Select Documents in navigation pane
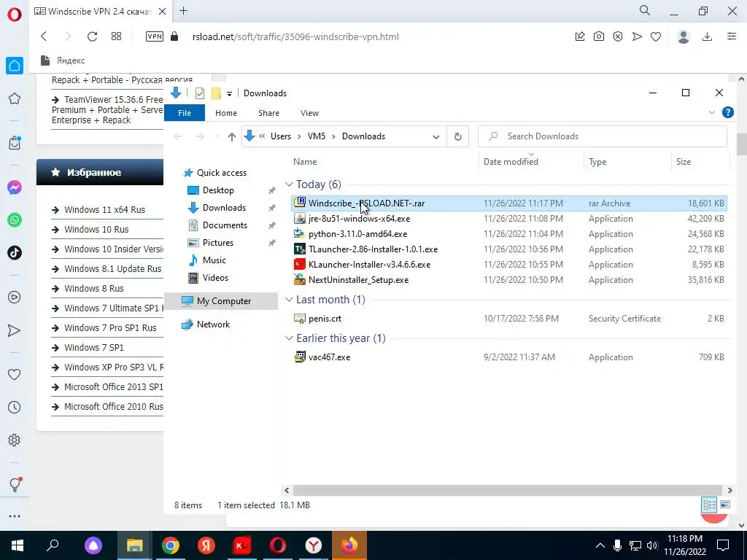 pos(225,225)
